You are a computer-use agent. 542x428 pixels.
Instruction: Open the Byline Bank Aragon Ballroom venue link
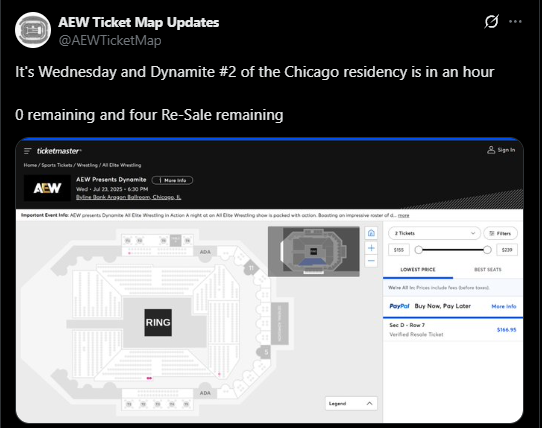click(x=128, y=197)
